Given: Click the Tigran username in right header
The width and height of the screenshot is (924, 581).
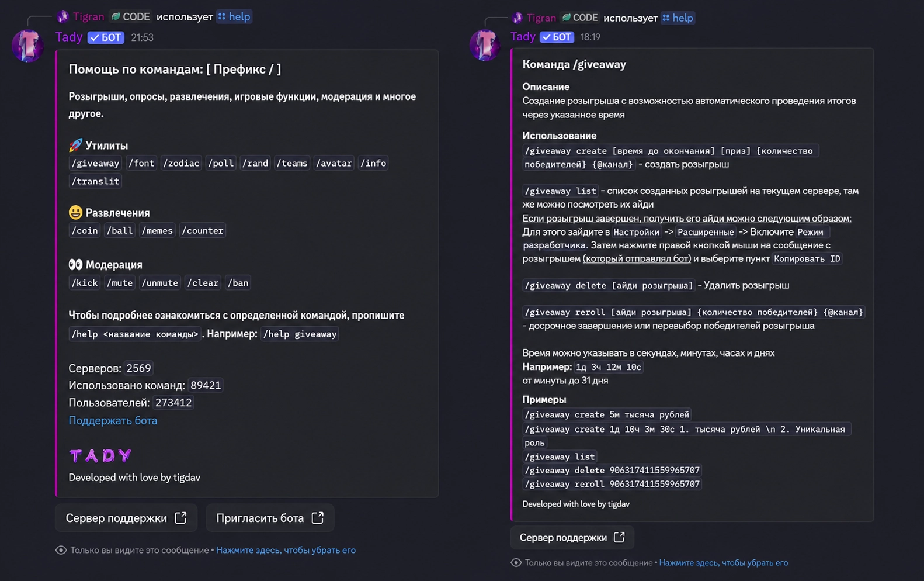Looking at the screenshot, I should [x=541, y=18].
